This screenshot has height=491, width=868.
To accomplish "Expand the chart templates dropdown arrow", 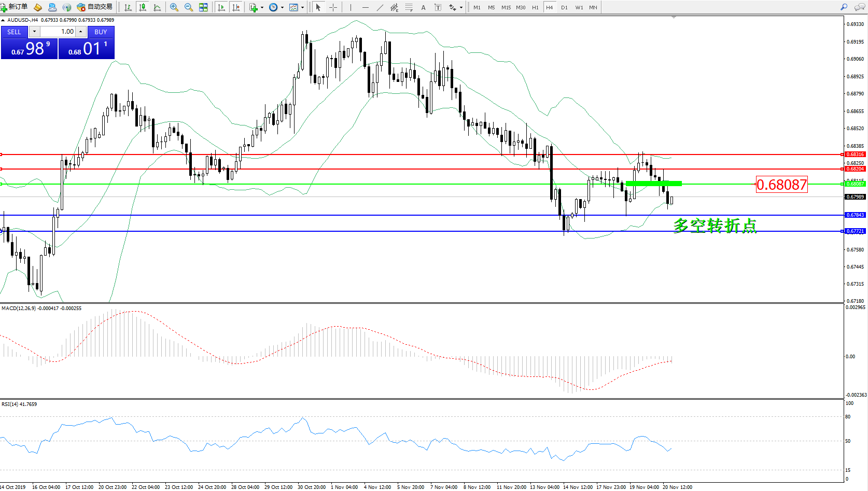I will pos(302,7).
